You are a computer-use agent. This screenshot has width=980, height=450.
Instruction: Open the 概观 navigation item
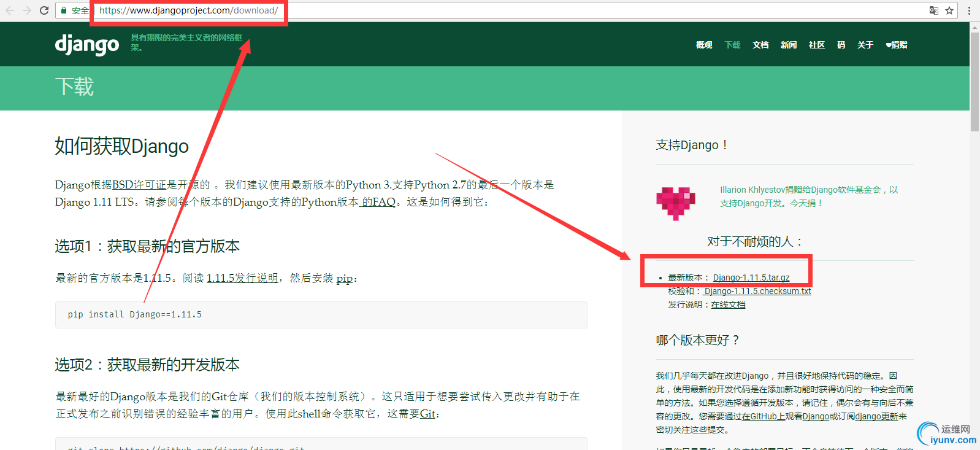704,45
